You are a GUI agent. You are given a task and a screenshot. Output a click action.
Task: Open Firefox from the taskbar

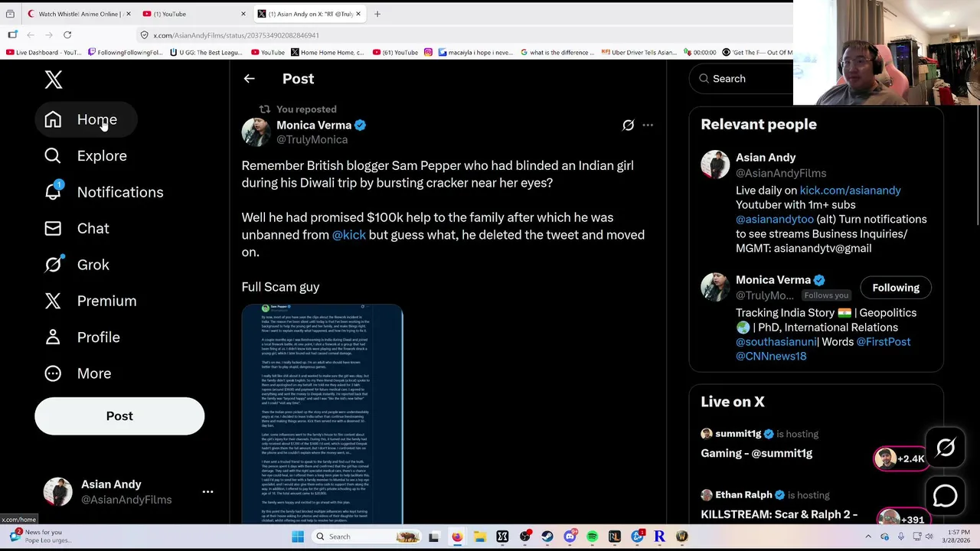457,536
